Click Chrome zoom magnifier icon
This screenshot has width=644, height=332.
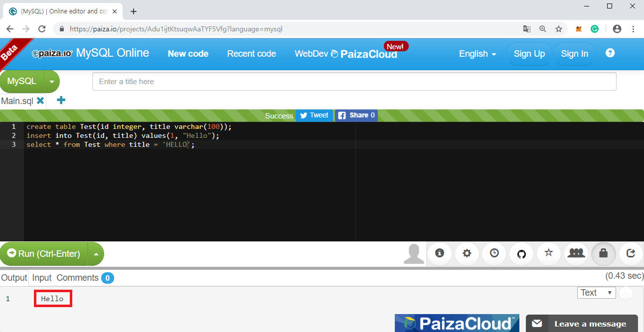[x=543, y=29]
